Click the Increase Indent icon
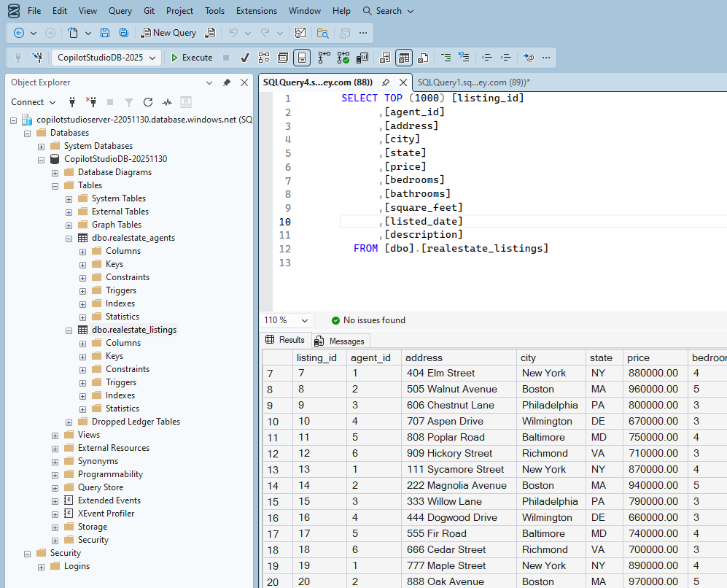727x588 pixels. pos(506,58)
